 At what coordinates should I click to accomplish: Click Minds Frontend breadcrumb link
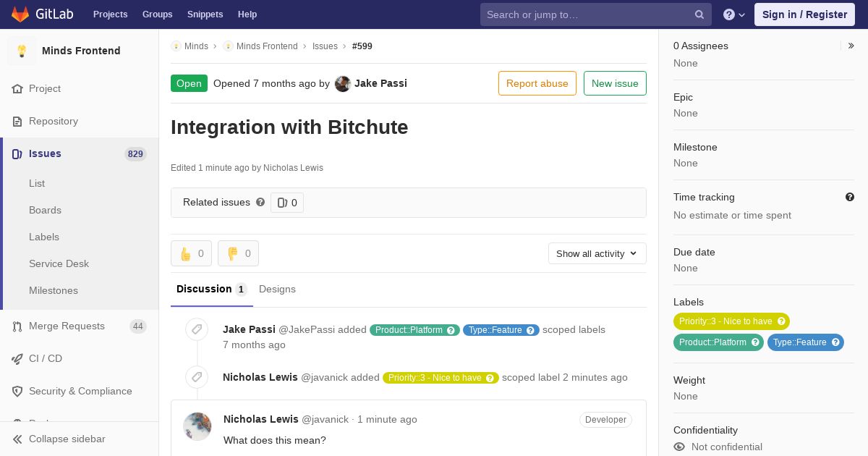pos(267,46)
